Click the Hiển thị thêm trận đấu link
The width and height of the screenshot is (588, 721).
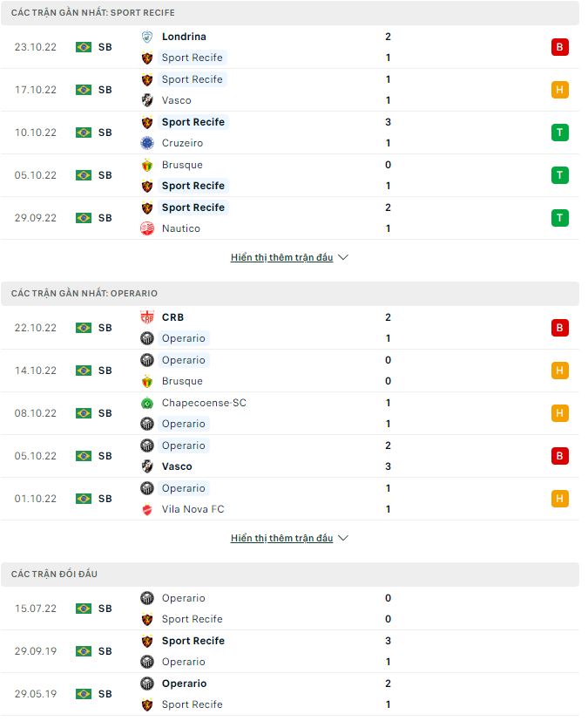[x=282, y=256]
